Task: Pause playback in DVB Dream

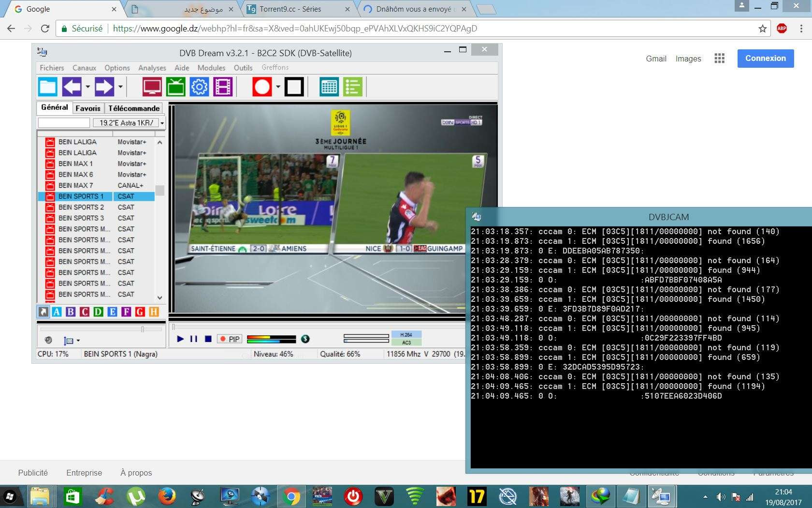Action: click(194, 339)
